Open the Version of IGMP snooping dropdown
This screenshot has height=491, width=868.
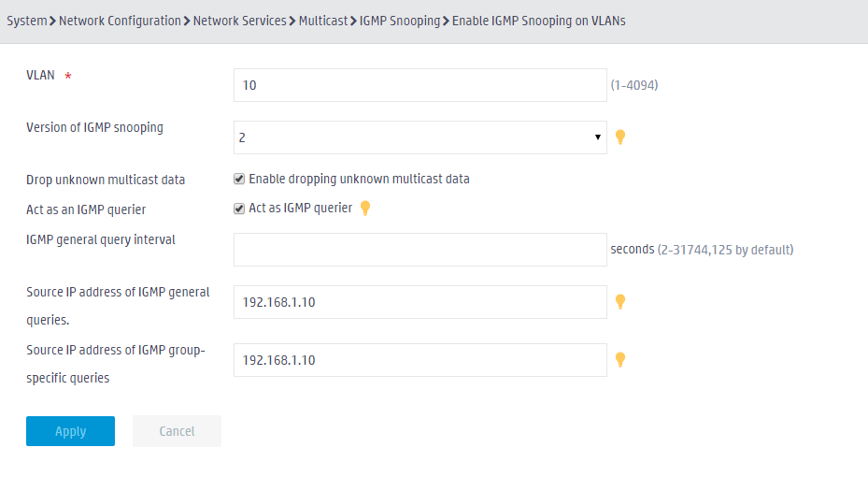coord(420,137)
